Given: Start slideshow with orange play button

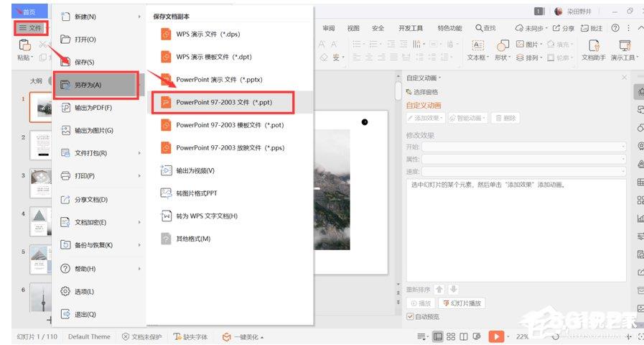Looking at the screenshot, I should (x=496, y=337).
